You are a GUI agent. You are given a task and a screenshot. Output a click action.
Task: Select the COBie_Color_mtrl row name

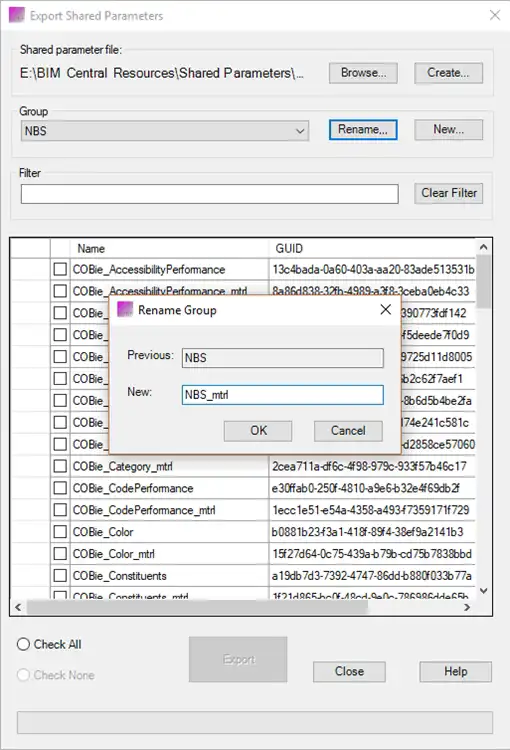pos(113,554)
